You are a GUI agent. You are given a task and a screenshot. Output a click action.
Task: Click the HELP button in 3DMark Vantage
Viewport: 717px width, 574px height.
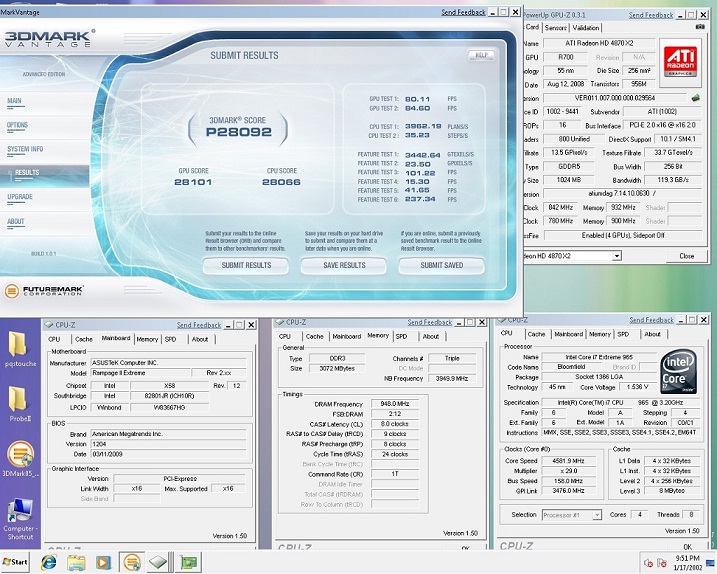pyautogui.click(x=481, y=55)
